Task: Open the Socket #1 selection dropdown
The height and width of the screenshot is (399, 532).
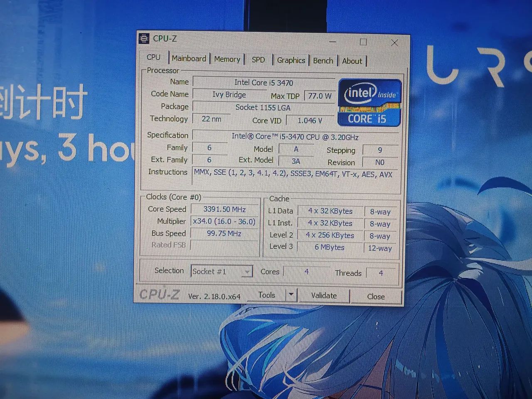Action: click(222, 272)
